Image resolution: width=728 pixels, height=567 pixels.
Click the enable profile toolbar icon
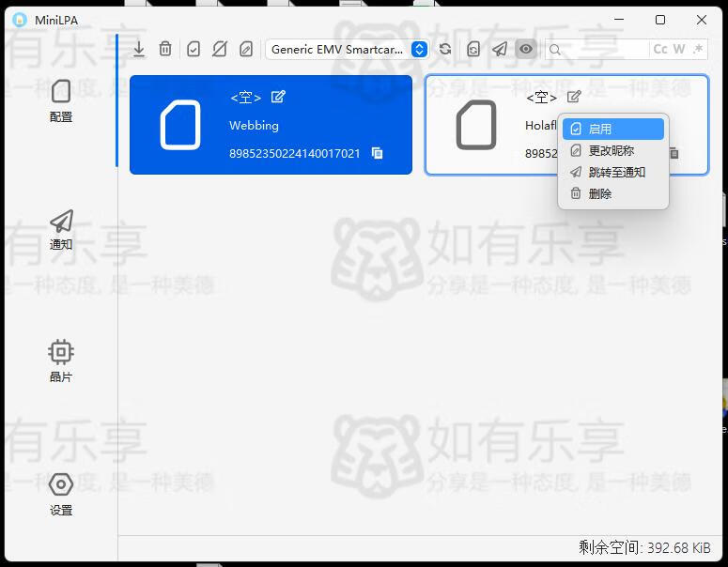click(194, 49)
